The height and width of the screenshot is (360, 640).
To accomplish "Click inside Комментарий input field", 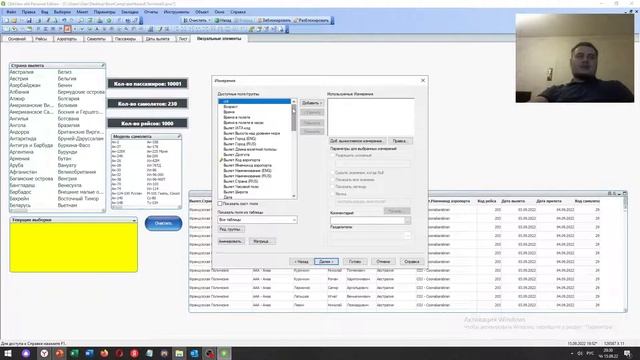I will point(367,220).
